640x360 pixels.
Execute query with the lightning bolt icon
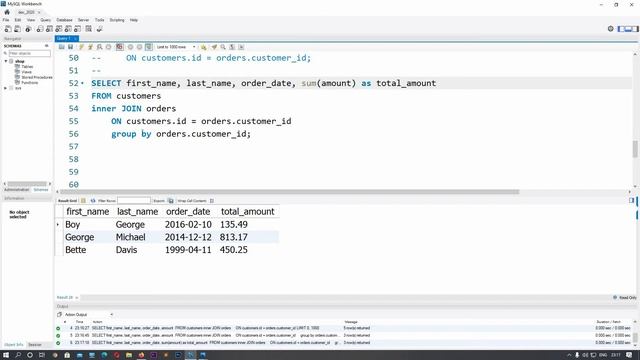[81, 47]
